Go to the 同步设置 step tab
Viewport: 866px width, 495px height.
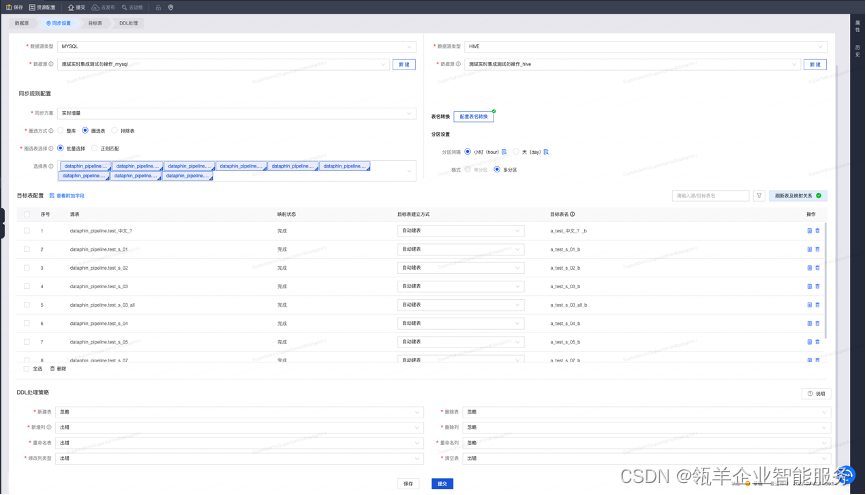[x=59, y=23]
